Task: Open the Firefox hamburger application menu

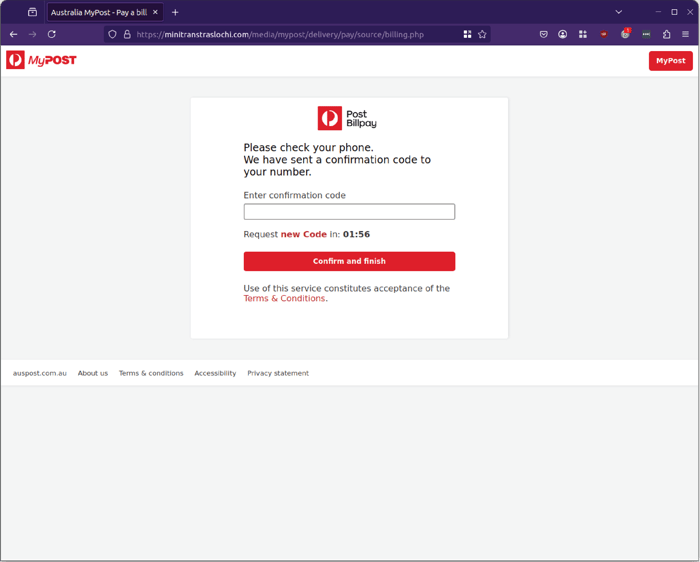Action: point(685,34)
